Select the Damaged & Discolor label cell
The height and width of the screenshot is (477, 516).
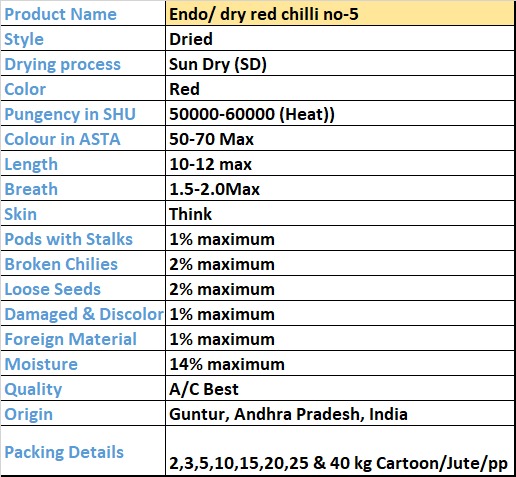(83, 314)
